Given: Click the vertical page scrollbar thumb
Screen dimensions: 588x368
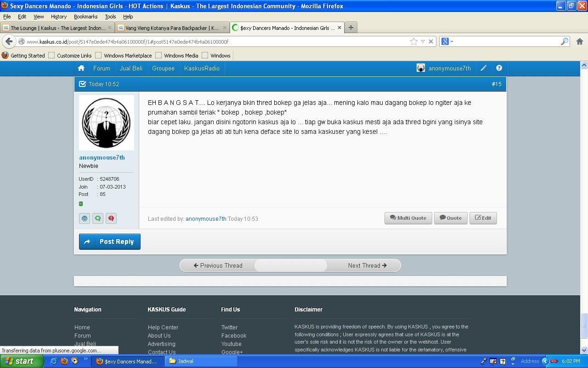Looking at the screenshot, I should (584, 326).
